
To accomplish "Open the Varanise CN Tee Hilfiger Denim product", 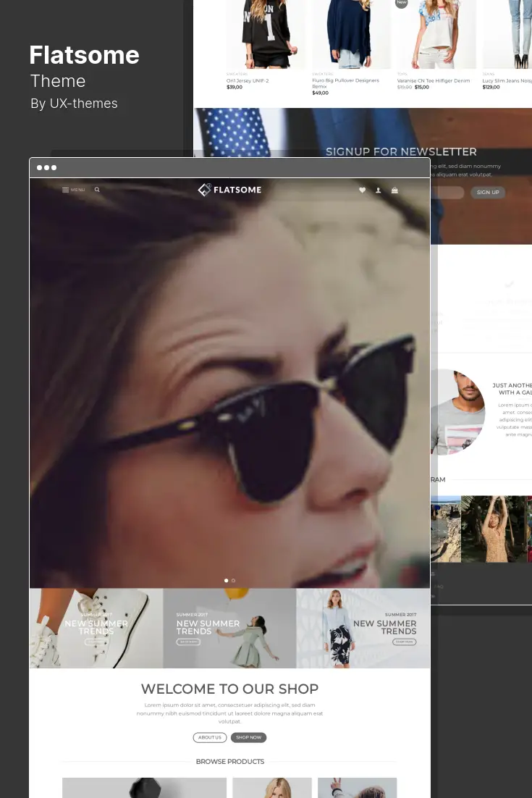I will 433,80.
